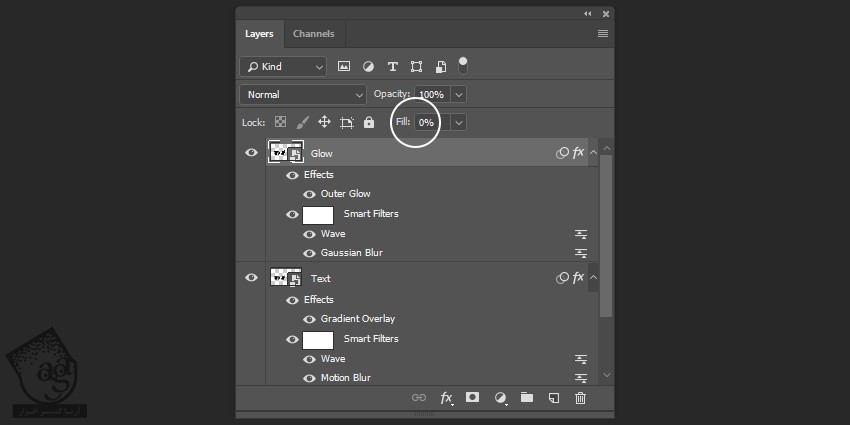The image size is (850, 425).
Task: Click the lock image pixels brush icon
Action: coord(302,122)
